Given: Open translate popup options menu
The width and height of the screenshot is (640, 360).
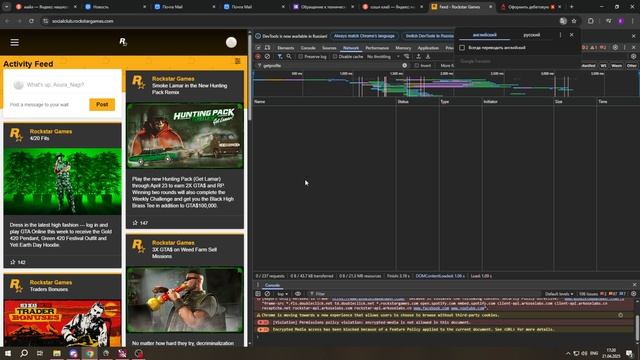Looking at the screenshot, I should point(560,35).
